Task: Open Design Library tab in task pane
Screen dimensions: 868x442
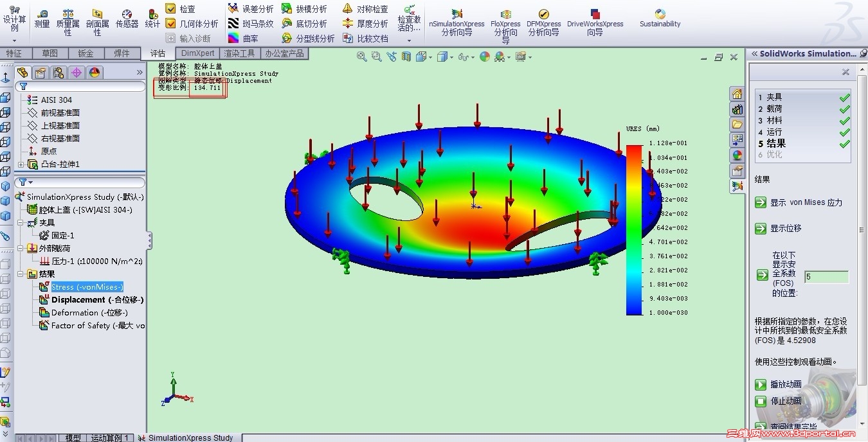Action: (x=737, y=109)
